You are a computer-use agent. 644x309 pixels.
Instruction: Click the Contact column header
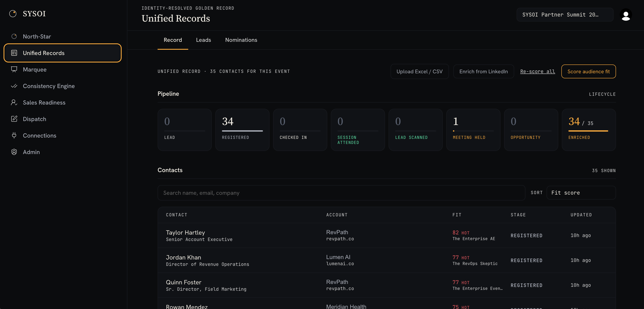pyautogui.click(x=177, y=215)
